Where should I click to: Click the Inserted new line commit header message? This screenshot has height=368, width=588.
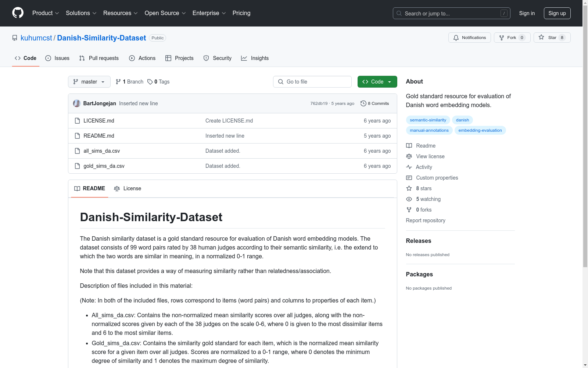tap(139, 103)
